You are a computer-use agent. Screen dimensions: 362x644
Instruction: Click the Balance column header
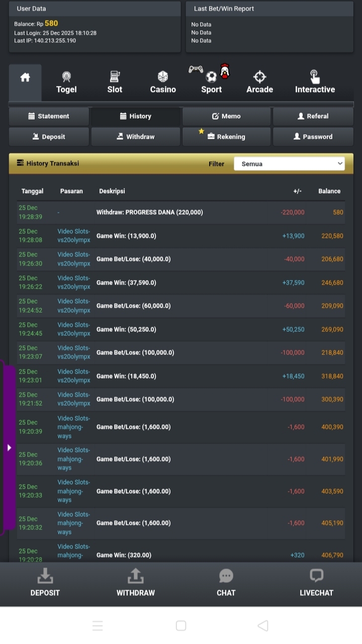tap(329, 191)
